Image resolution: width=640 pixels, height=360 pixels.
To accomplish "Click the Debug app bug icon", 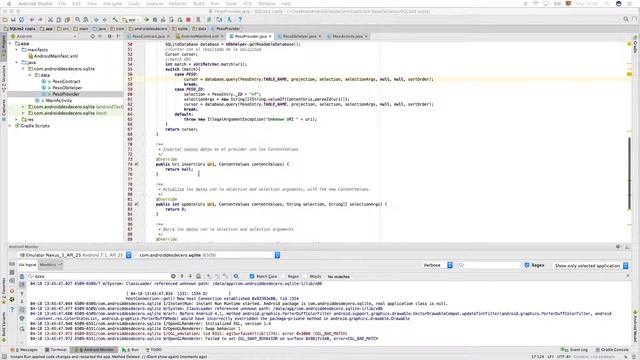I will (x=155, y=20).
